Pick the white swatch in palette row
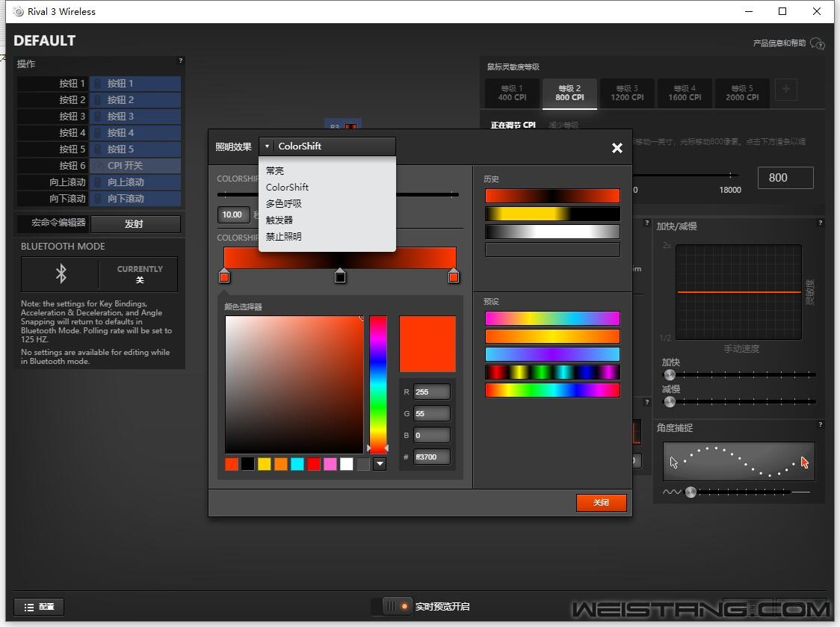 [x=347, y=464]
